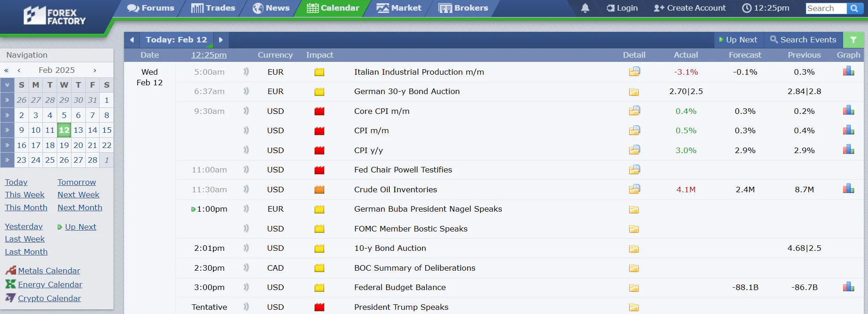Open graph for Italian Industrial Production

click(848, 71)
